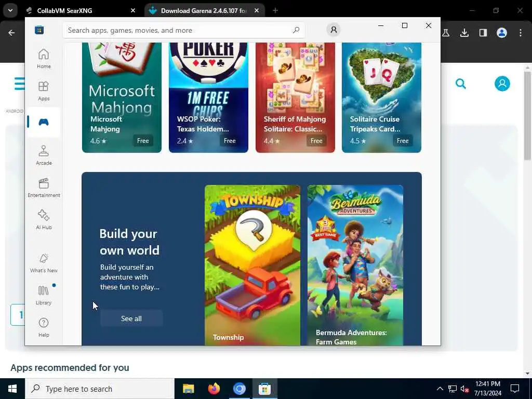The height and width of the screenshot is (399, 532).
Task: Open AI Hub in the sidebar
Action: (44, 220)
